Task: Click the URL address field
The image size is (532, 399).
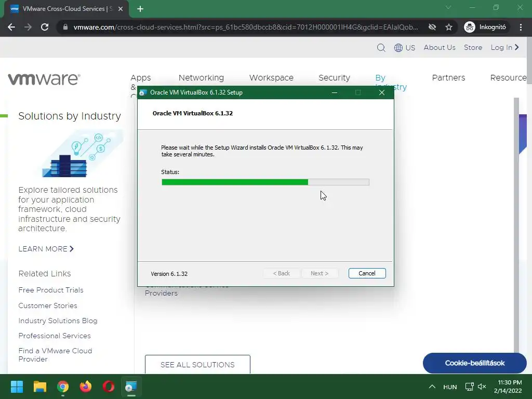Action: pos(246,27)
